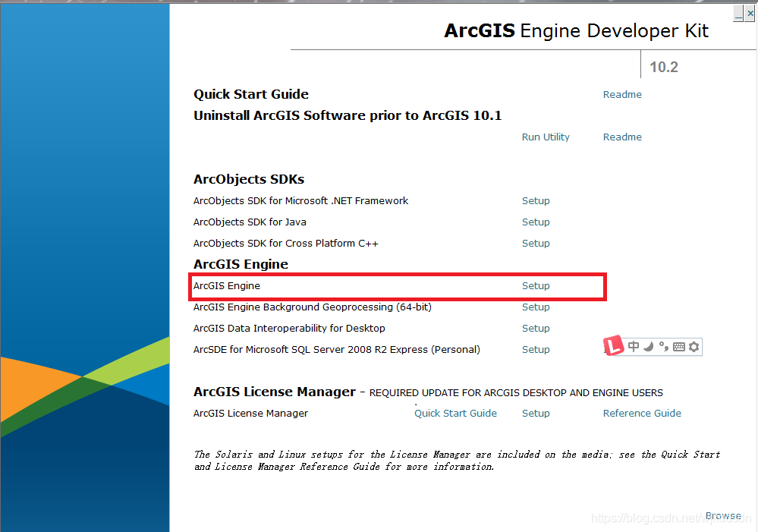The width and height of the screenshot is (758, 532).
Task: Click 'ArcObjects SDK for Cross Platform C++' label
Action: [286, 244]
